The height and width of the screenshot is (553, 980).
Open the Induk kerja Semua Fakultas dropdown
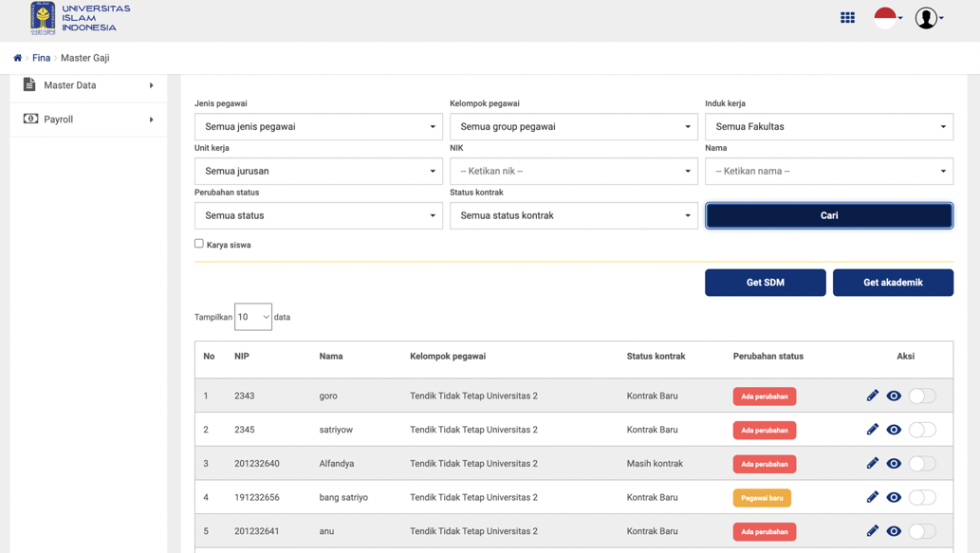pos(828,126)
